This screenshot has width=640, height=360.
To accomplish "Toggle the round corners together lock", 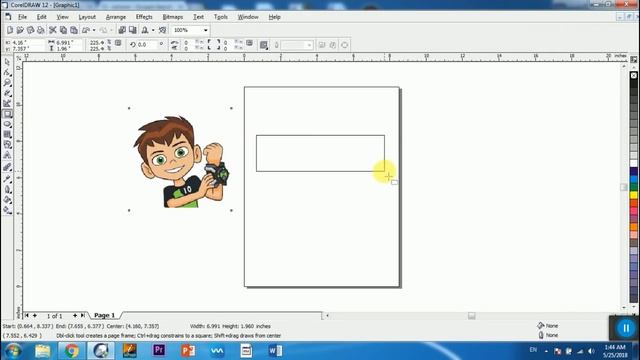I will [249, 43].
